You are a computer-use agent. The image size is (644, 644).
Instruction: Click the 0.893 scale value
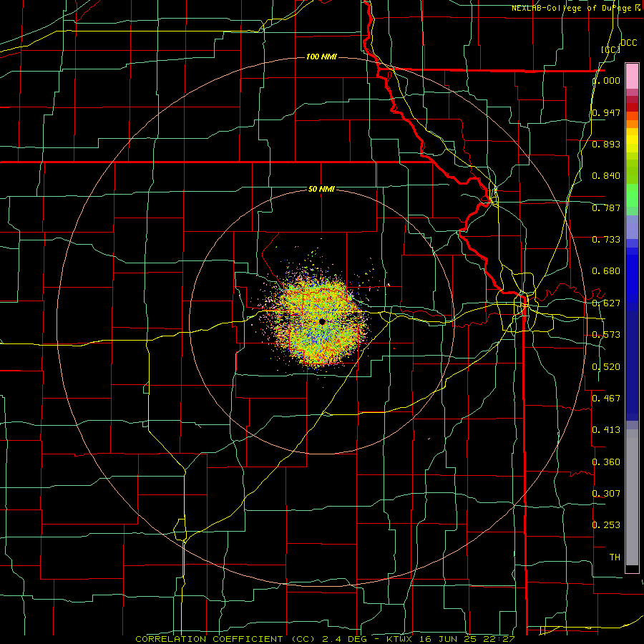[x=606, y=144]
